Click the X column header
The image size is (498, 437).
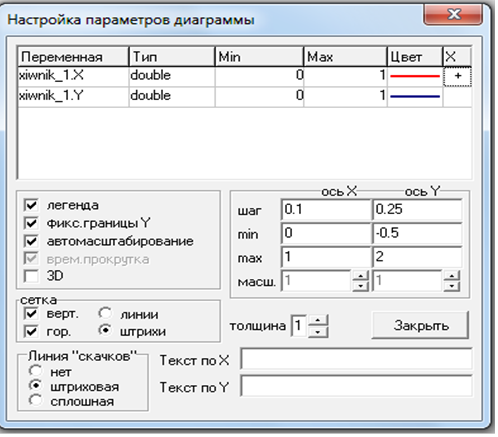tap(457, 57)
